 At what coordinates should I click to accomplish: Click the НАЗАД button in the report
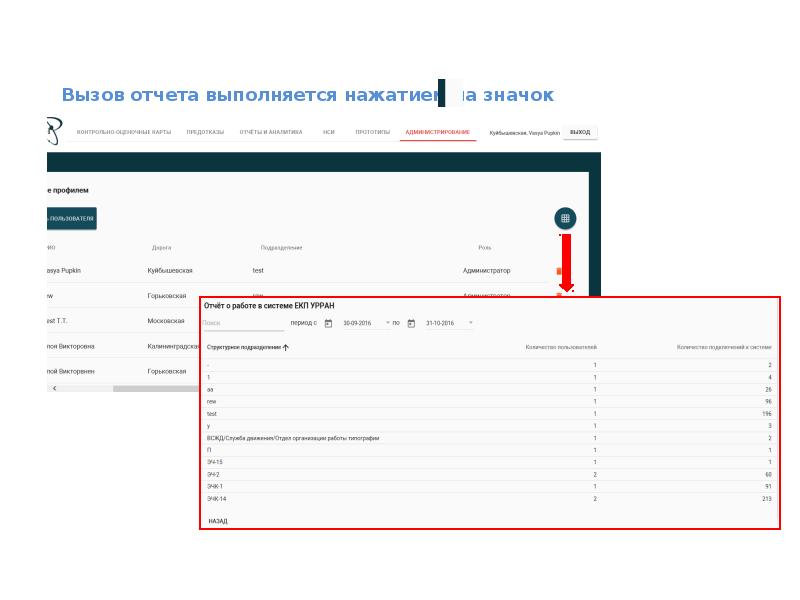(218, 521)
